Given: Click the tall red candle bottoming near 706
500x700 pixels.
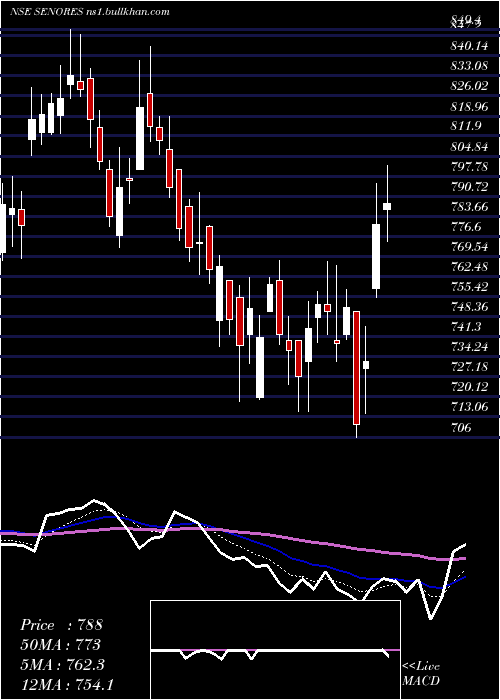Looking at the screenshot, I should pyautogui.click(x=356, y=368).
